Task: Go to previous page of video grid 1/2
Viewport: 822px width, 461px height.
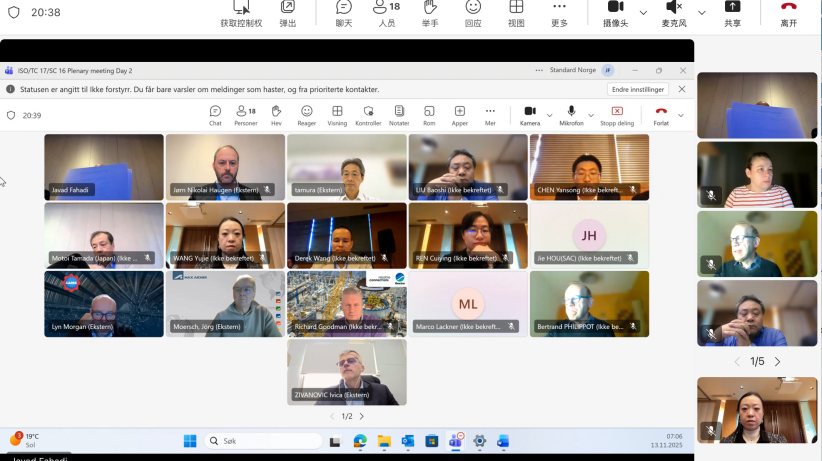Action: click(x=332, y=416)
